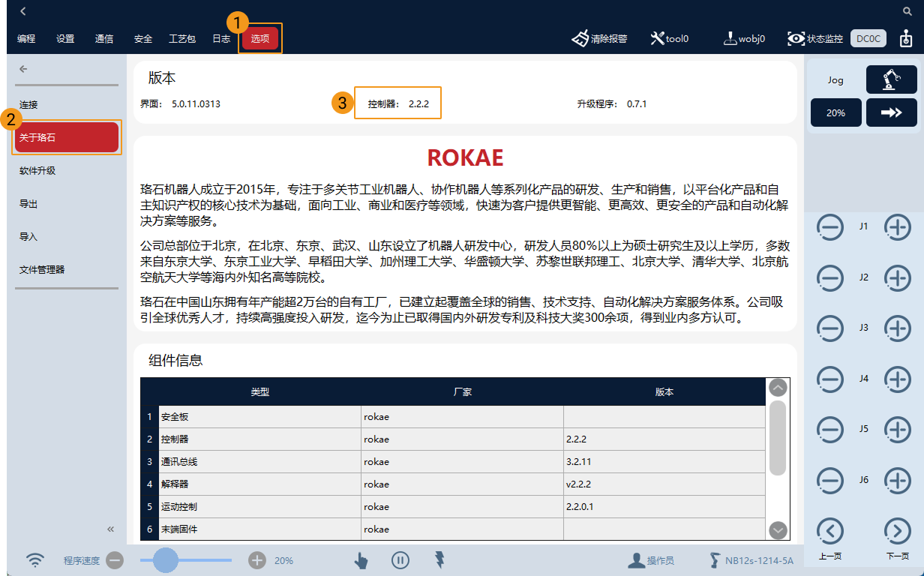Screen dimensions: 924x576
Task: Open 状态监控 status monitoring eye icon
Action: click(x=796, y=37)
